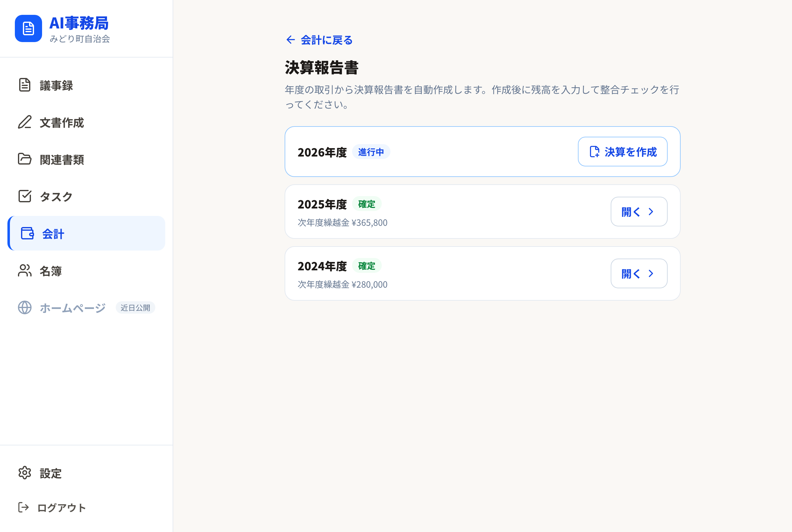Open the 2024年度 report with 開く
This screenshot has height=532, width=792.
[639, 273]
